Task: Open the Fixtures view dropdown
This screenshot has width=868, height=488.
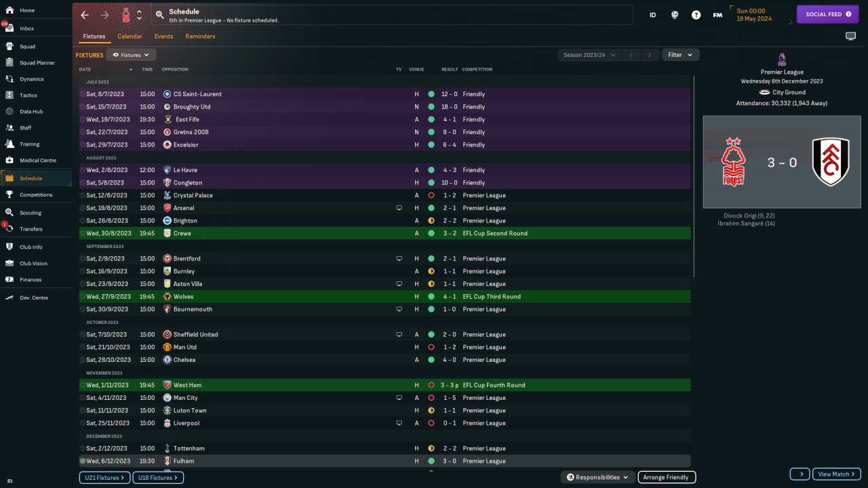Action: coord(131,55)
